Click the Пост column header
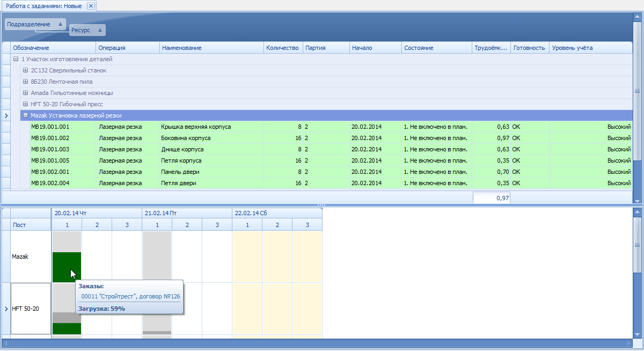Image resolution: width=644 pixels, height=351 pixels. point(31,225)
